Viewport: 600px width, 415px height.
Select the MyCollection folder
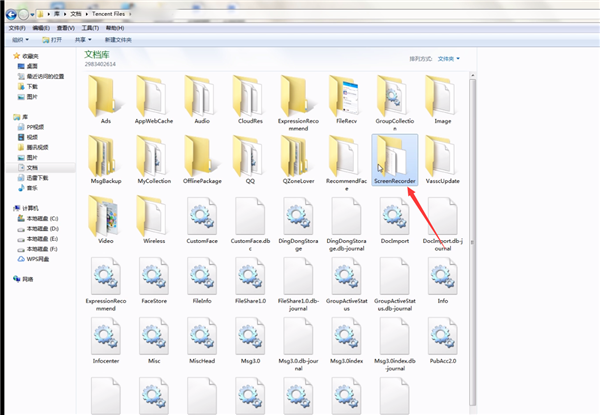154,160
